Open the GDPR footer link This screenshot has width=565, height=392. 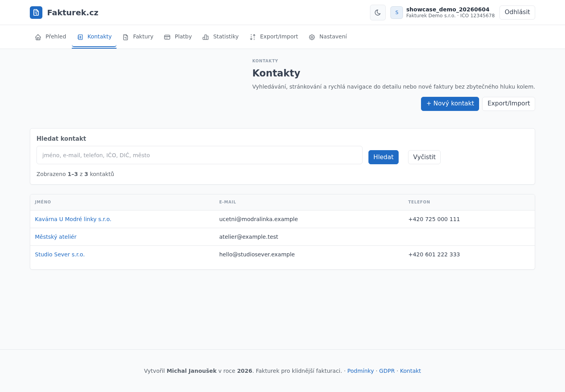(387, 371)
